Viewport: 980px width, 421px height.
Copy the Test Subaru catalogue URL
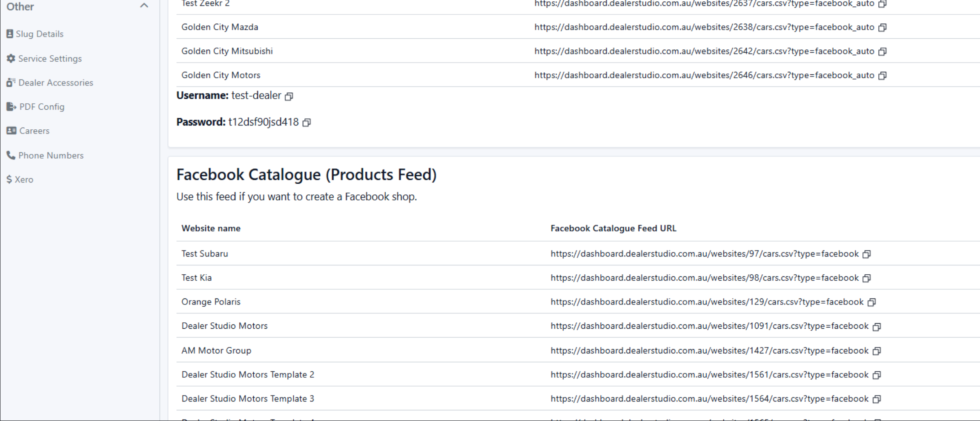tap(867, 254)
